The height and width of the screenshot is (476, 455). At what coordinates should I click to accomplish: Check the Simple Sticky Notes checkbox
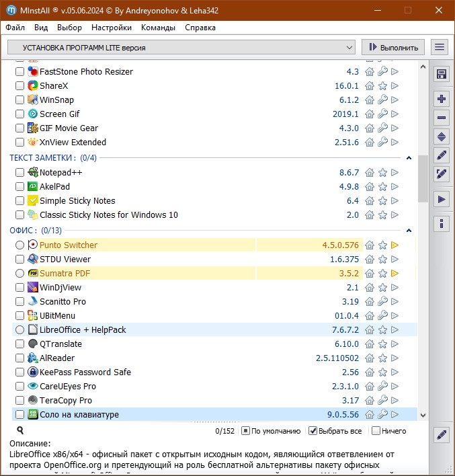pyautogui.click(x=19, y=200)
